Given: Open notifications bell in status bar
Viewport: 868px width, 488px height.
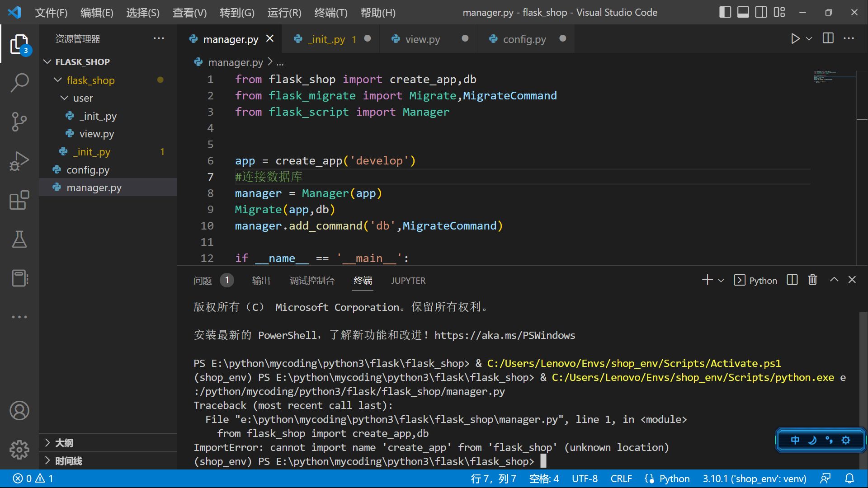Looking at the screenshot, I should [850, 479].
